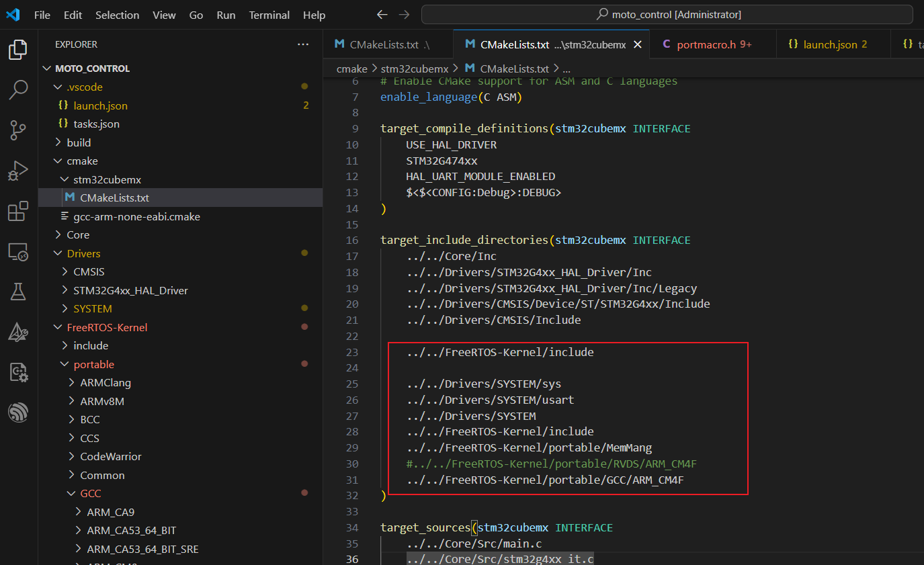Open the Remote Explorer panel
924x565 pixels.
[x=18, y=251]
